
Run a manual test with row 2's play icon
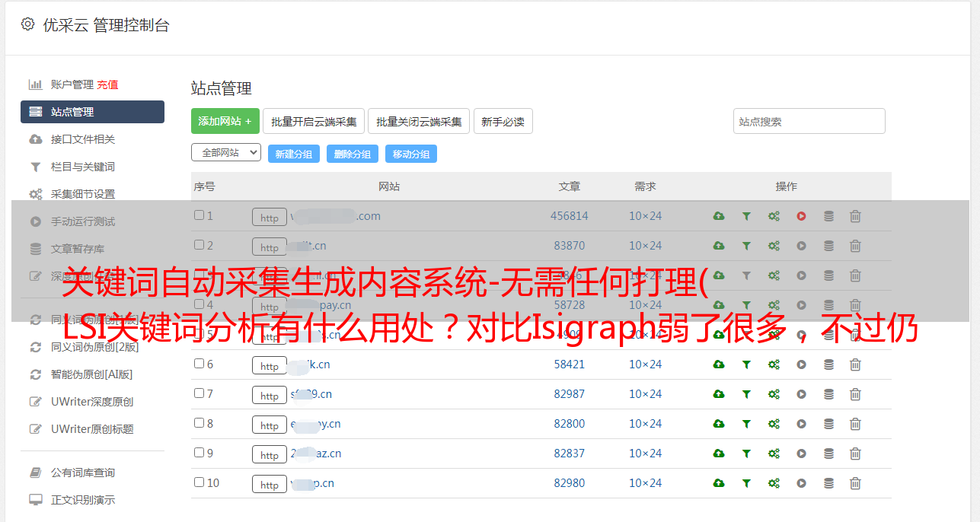(x=801, y=246)
